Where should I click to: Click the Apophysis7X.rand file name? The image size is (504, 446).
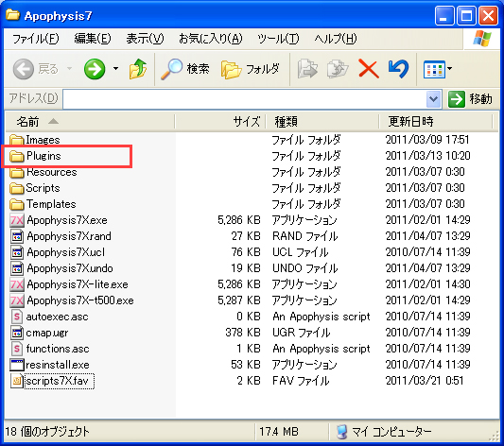point(69,236)
